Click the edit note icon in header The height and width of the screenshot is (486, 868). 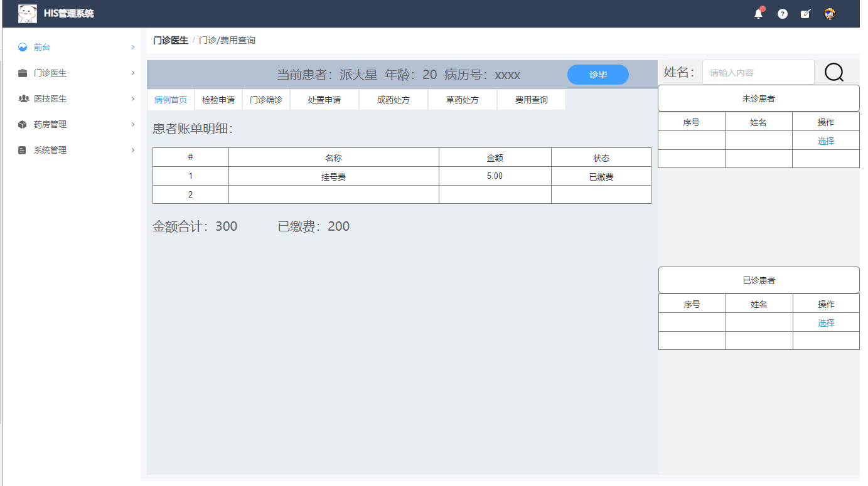pos(806,14)
